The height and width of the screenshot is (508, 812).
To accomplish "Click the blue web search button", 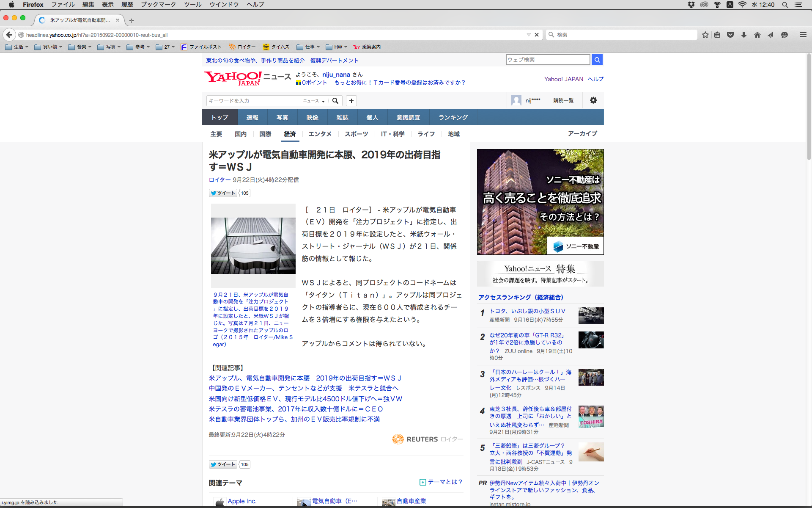I will point(597,60).
